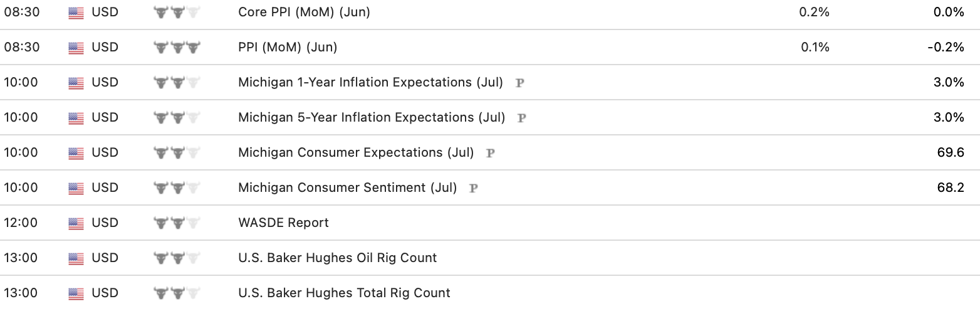Open Michigan Consumer Expectations (Jul) event
Screen dimensions: 980x316
pos(356,152)
